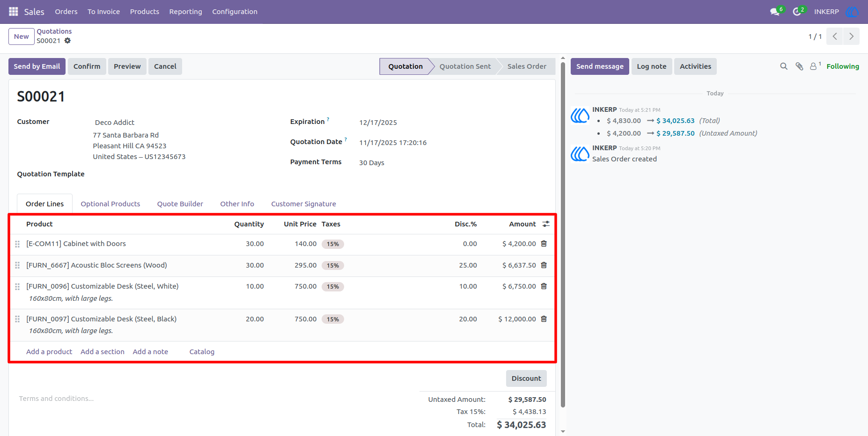868x436 pixels.
Task: Click the Terms and conditions text area
Action: point(56,399)
